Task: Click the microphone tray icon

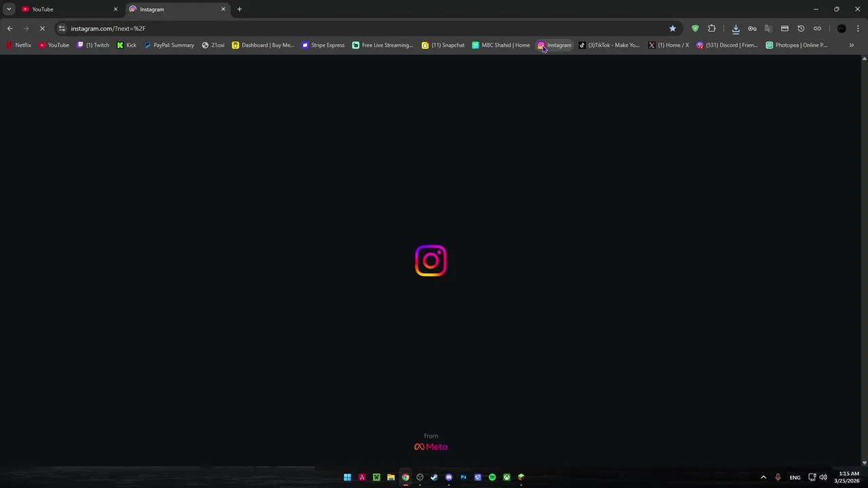Action: pyautogui.click(x=778, y=477)
